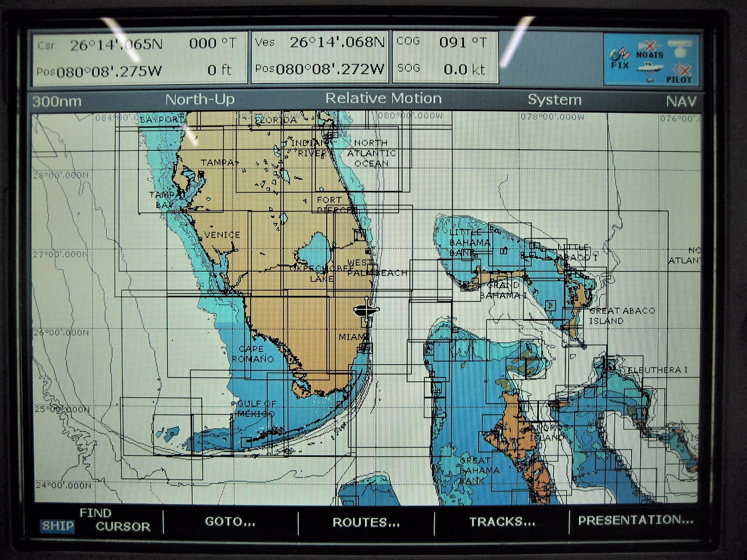Image resolution: width=747 pixels, height=560 pixels.
Task: Open the TRACKS... softkey menu
Action: tap(502, 522)
